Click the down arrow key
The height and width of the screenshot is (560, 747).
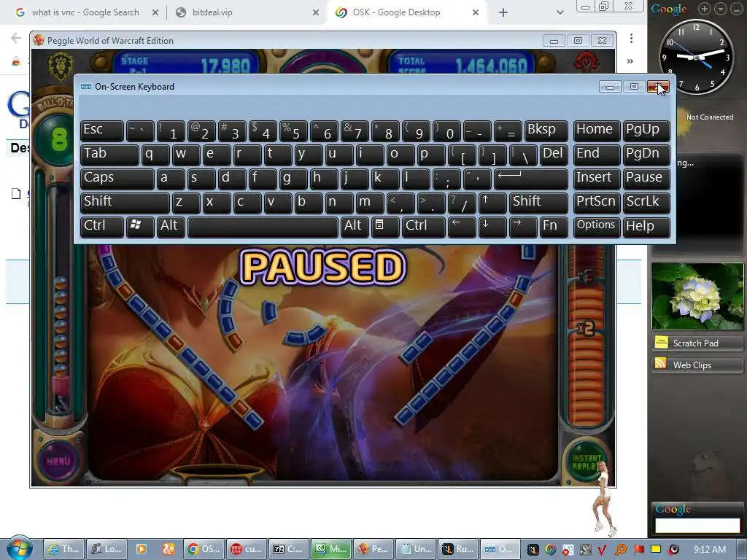[x=492, y=226]
